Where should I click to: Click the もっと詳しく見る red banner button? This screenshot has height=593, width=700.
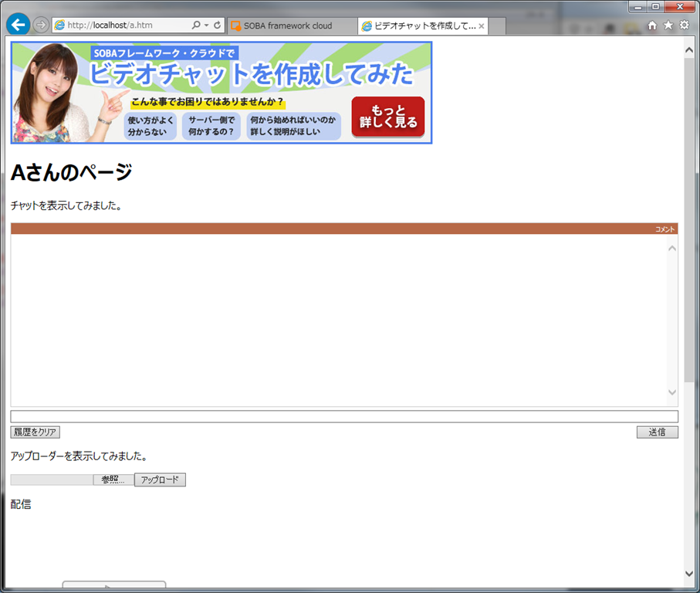[x=388, y=117]
